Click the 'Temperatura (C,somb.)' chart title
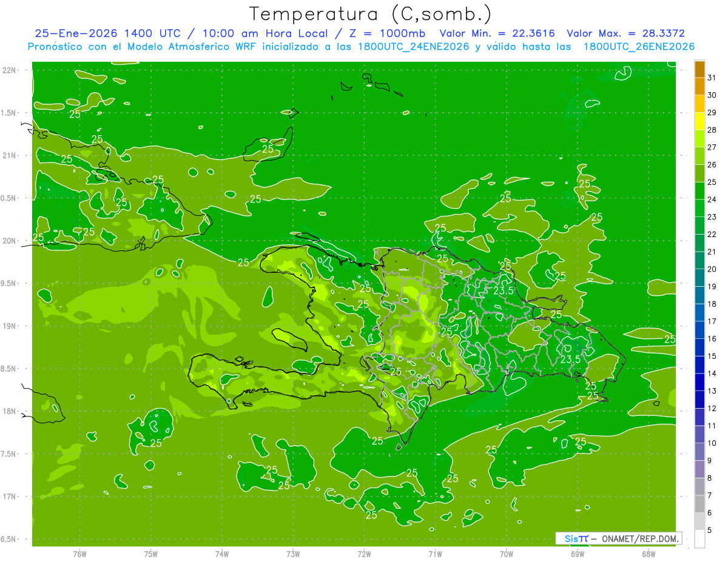 370,14
